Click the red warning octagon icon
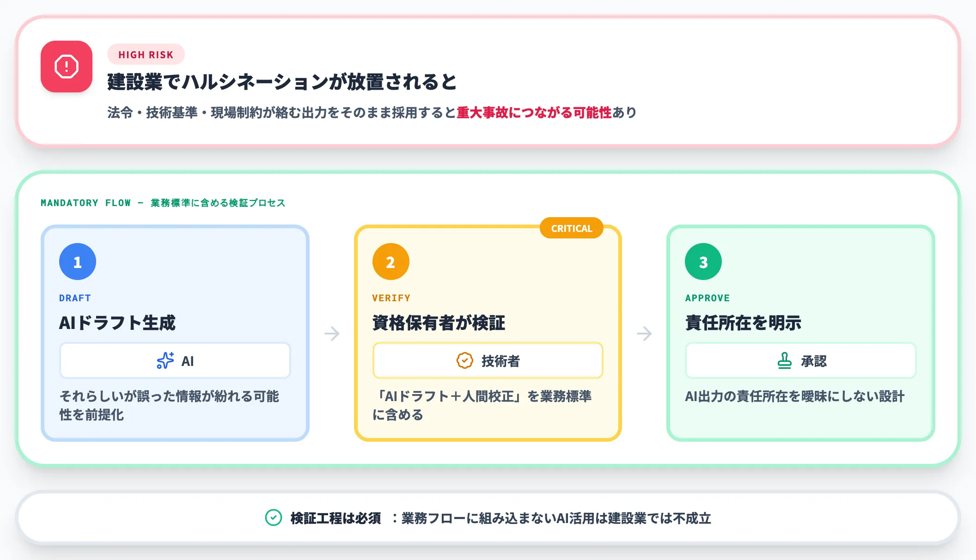Image resolution: width=976 pixels, height=560 pixels. tap(67, 67)
